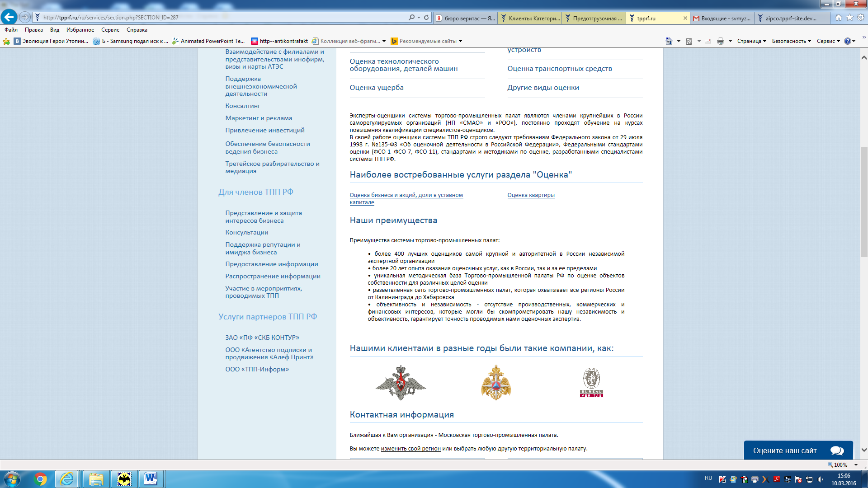Switch to Microsoft Word on taskbar
This screenshot has width=868, height=488.
tap(151, 479)
